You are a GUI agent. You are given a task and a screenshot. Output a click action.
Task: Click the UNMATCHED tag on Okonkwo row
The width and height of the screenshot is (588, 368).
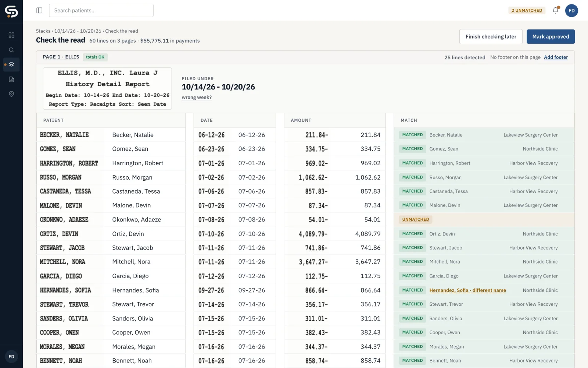(415, 219)
